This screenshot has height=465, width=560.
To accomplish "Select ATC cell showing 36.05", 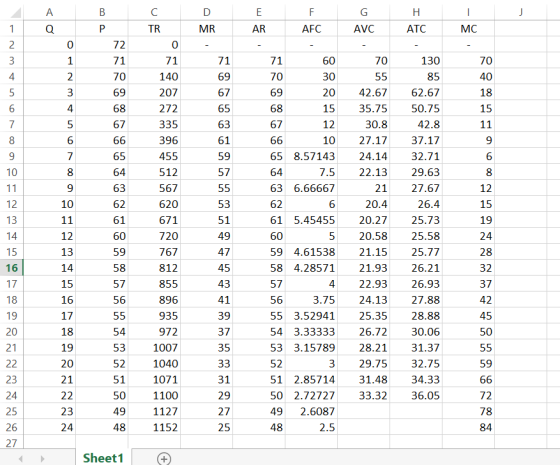I will [416, 395].
